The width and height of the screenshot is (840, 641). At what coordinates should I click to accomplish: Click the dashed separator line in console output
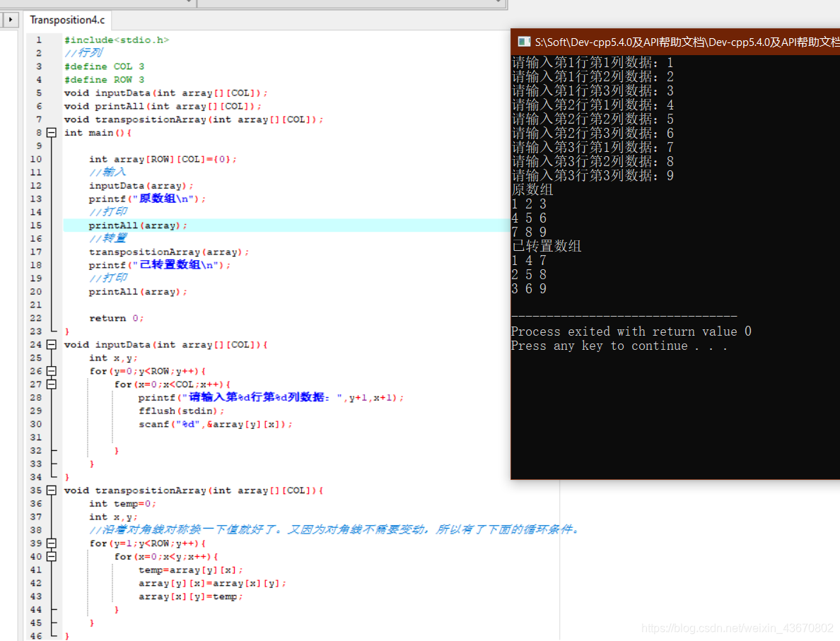point(624,316)
